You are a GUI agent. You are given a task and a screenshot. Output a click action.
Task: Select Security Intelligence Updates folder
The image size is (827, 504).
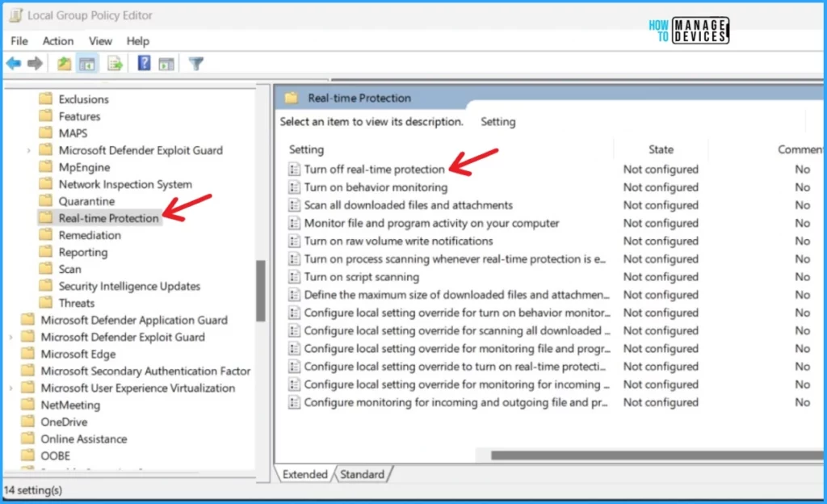tap(129, 286)
